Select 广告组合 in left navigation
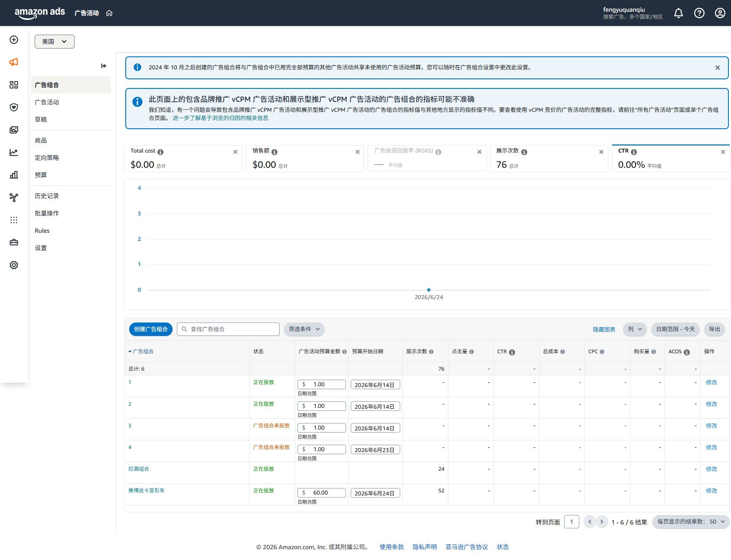The image size is (731, 560). click(71, 85)
